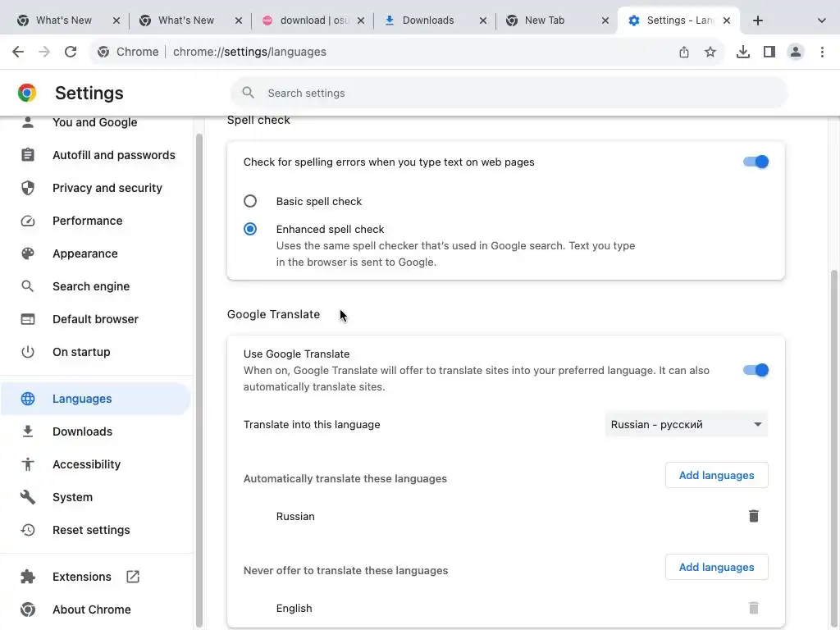Open the Chrome three-dot menu
Screen dimensions: 840x630
[822, 52]
